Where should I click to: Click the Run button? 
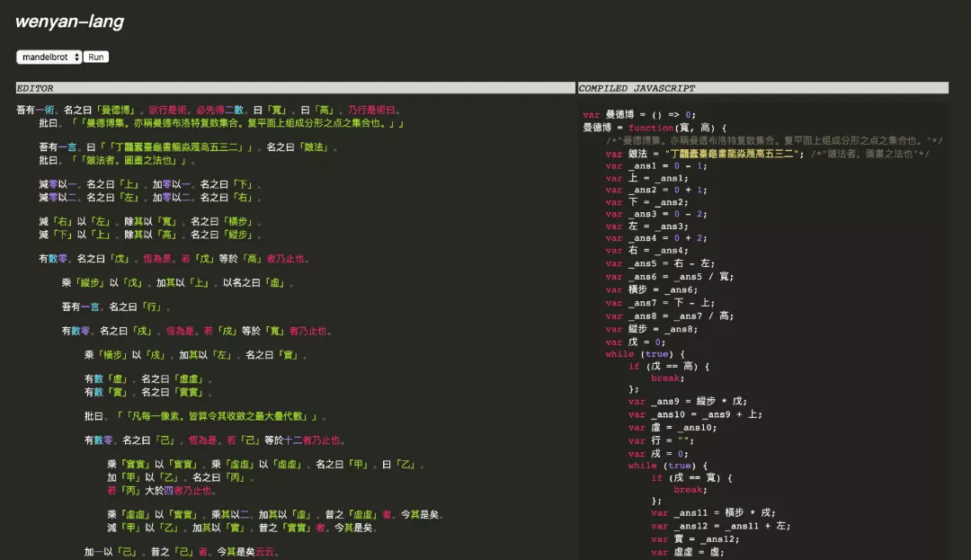point(96,57)
